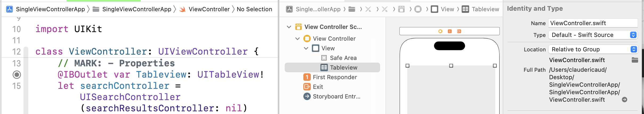Collapse the View node in outline
The height and width of the screenshot is (114, 644).
pos(306,48)
